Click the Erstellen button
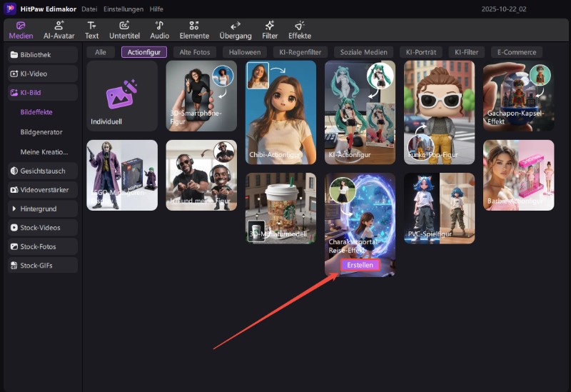The width and height of the screenshot is (571, 392). tap(360, 265)
